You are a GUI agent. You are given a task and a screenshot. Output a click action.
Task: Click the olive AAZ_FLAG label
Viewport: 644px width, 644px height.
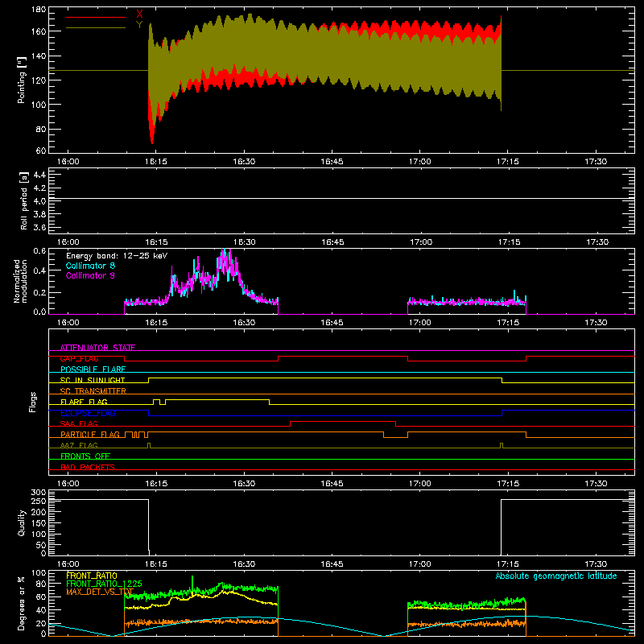tap(79, 445)
